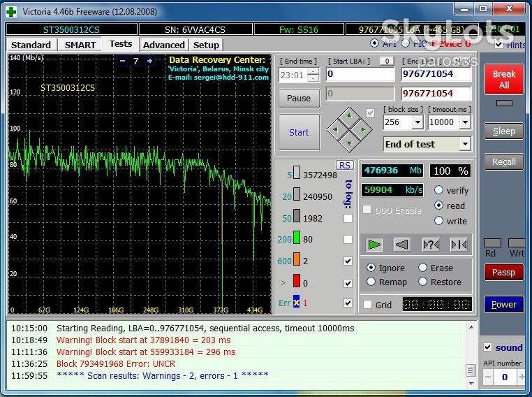Select the write test mode

coord(438,221)
